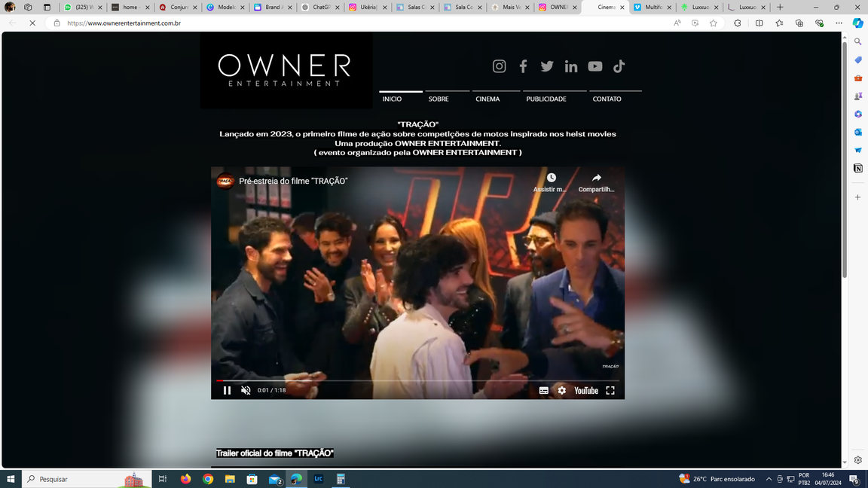
Task: Open the CONTATO menu item
Action: coord(607,99)
